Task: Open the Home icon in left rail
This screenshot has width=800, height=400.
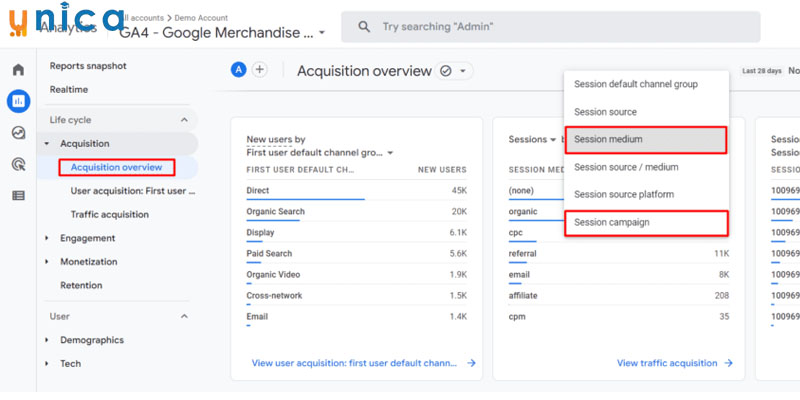Action: click(x=18, y=70)
